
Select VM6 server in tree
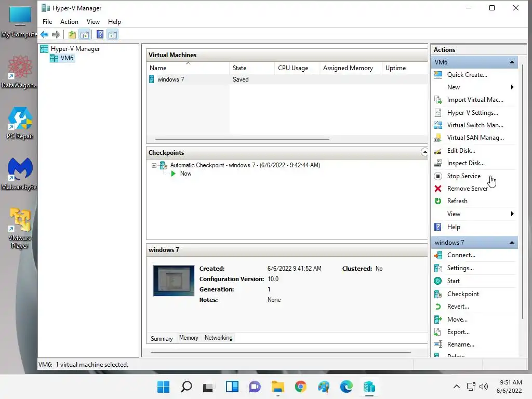pos(62,58)
